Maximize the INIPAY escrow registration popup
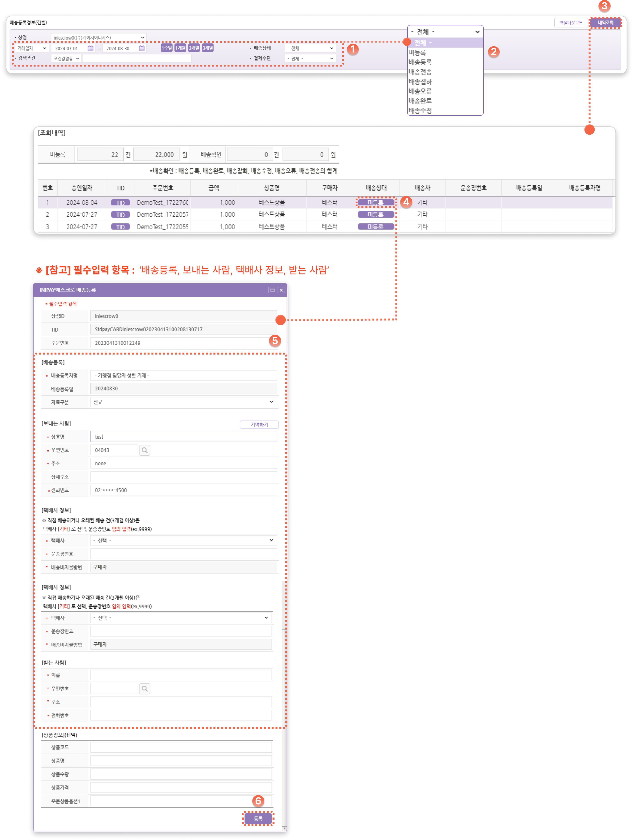Image resolution: width=633 pixels, height=840 pixels. [272, 290]
